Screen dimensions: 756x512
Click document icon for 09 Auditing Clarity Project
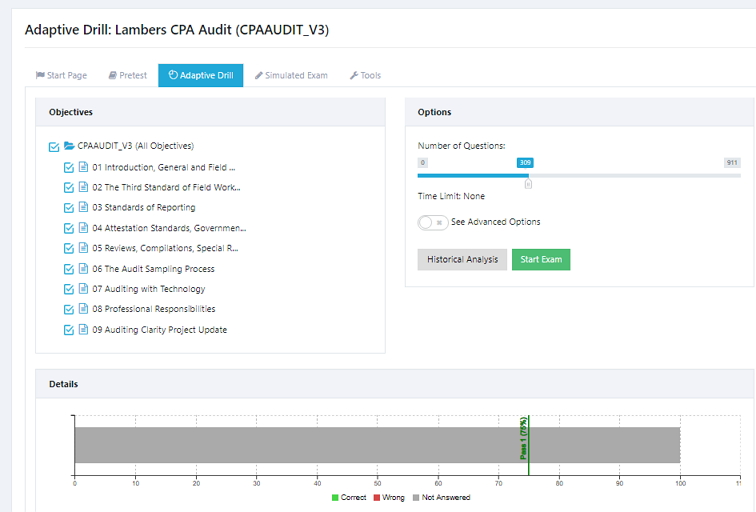[x=83, y=329]
